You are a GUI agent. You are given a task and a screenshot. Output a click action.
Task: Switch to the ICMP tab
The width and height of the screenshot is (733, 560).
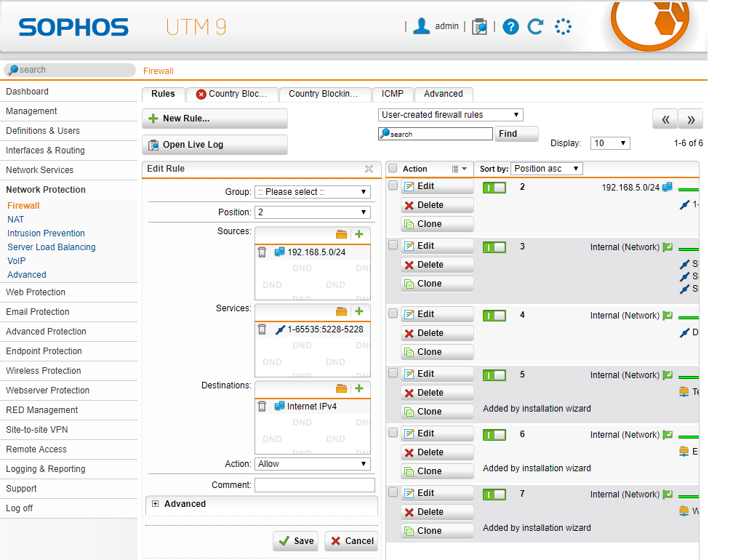pyautogui.click(x=392, y=94)
